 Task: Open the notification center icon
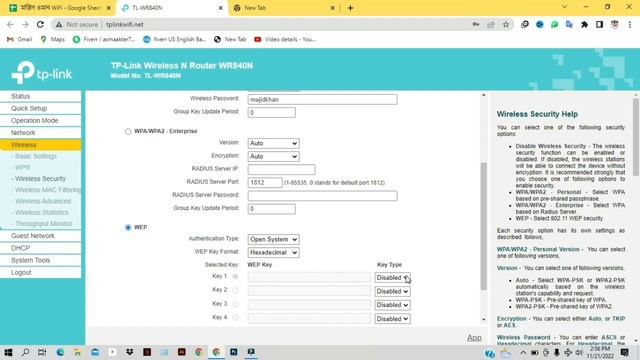coord(624,352)
